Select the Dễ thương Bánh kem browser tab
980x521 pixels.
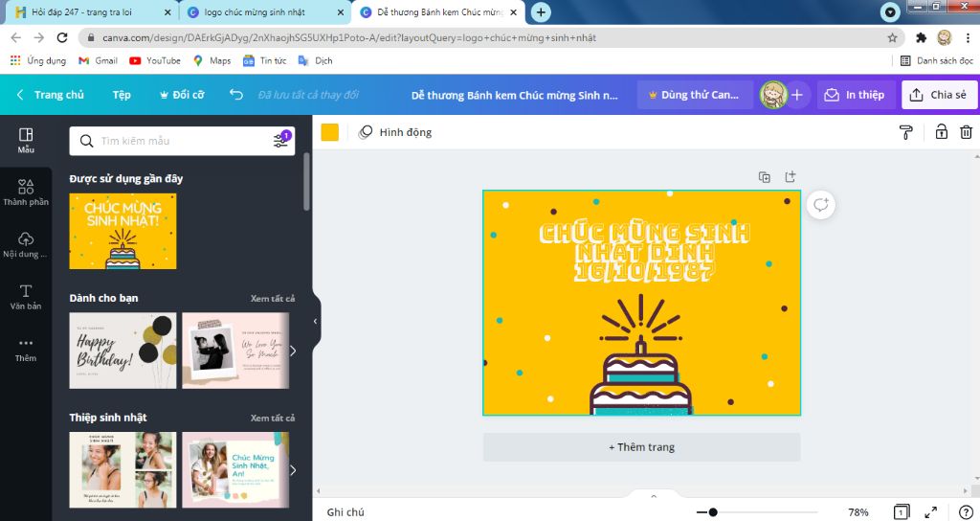[438, 11]
